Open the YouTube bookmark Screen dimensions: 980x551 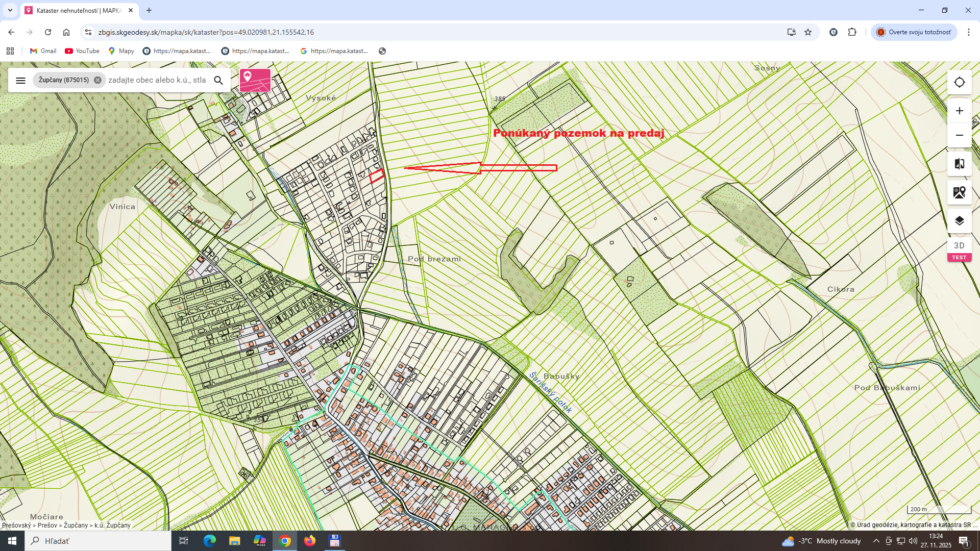click(x=82, y=51)
